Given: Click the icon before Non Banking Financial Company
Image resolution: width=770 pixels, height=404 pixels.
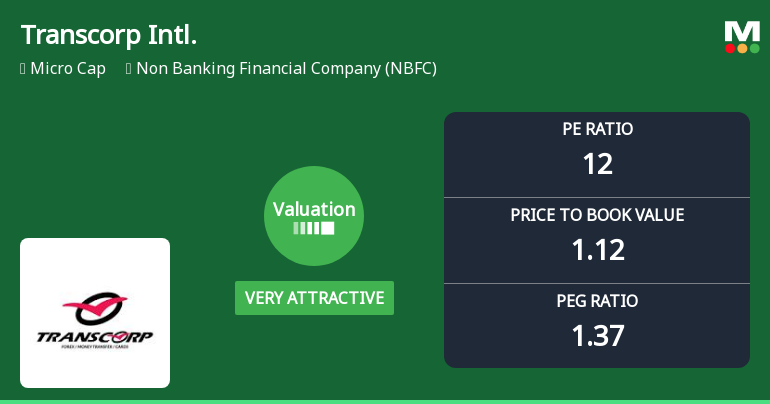Looking at the screenshot, I should click(x=129, y=69).
